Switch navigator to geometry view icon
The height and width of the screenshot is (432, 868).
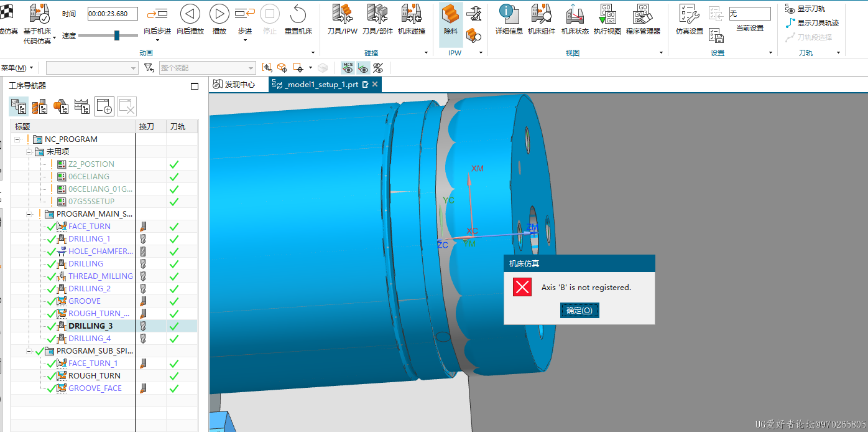coord(61,106)
